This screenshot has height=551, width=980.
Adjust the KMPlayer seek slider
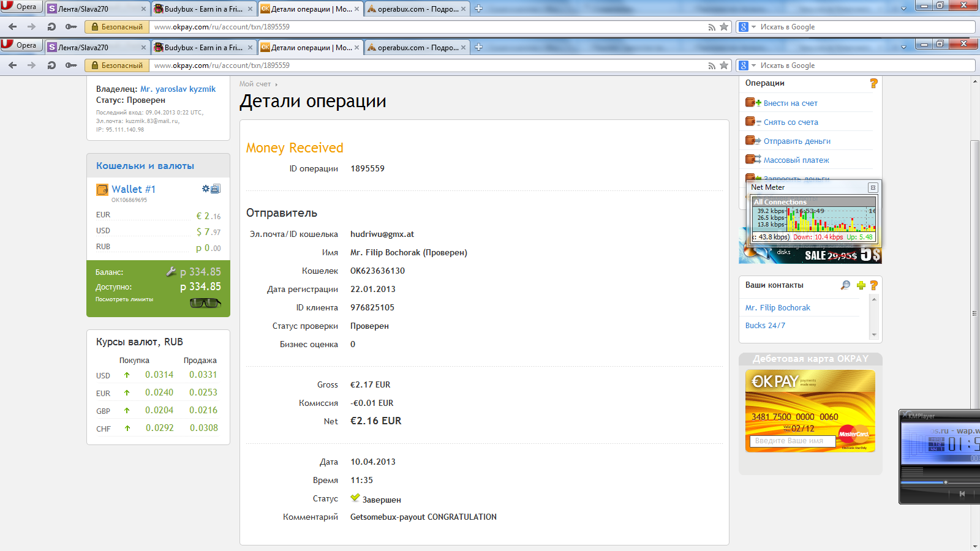(x=945, y=482)
